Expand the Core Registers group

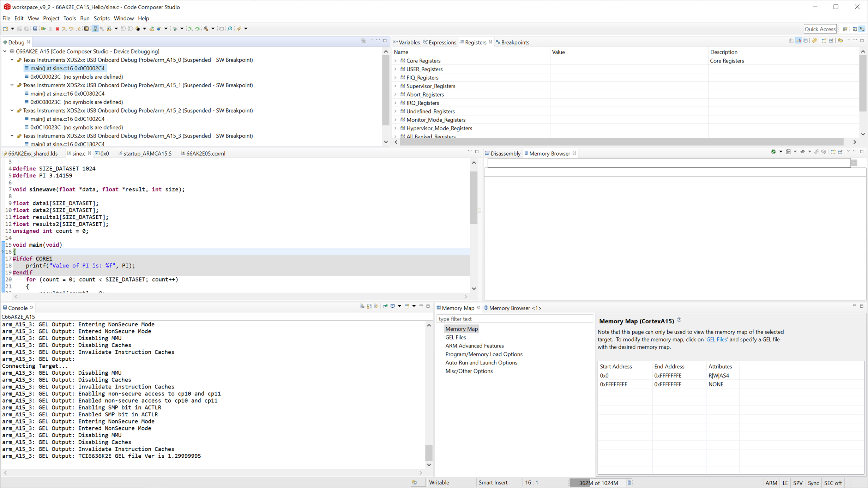[x=396, y=61]
